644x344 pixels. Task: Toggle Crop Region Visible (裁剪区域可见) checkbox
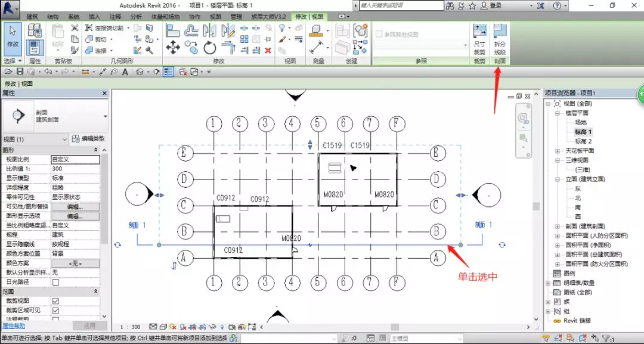(56, 311)
